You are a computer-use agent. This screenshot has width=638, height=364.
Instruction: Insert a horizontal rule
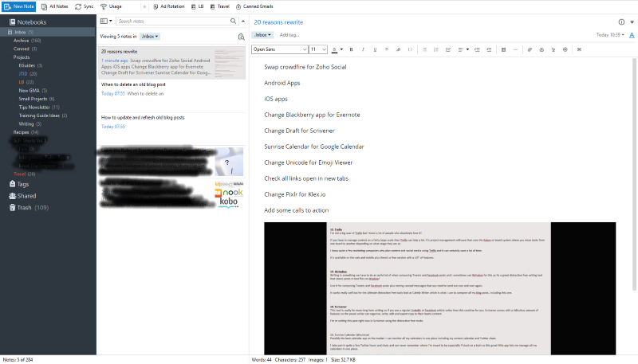(x=515, y=49)
